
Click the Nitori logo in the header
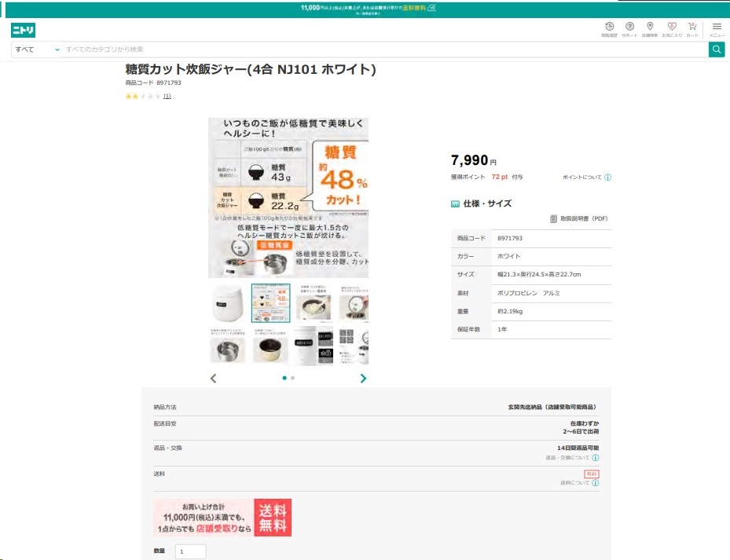click(x=23, y=31)
